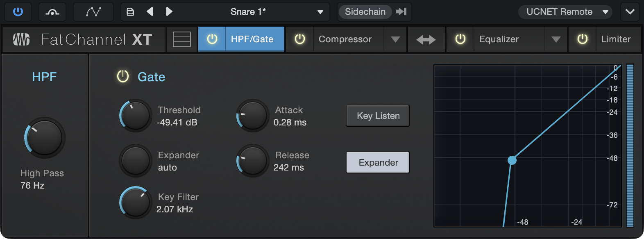Image resolution: width=644 pixels, height=239 pixels.
Task: Click the sidechain input arrow icon
Action: pyautogui.click(x=401, y=12)
